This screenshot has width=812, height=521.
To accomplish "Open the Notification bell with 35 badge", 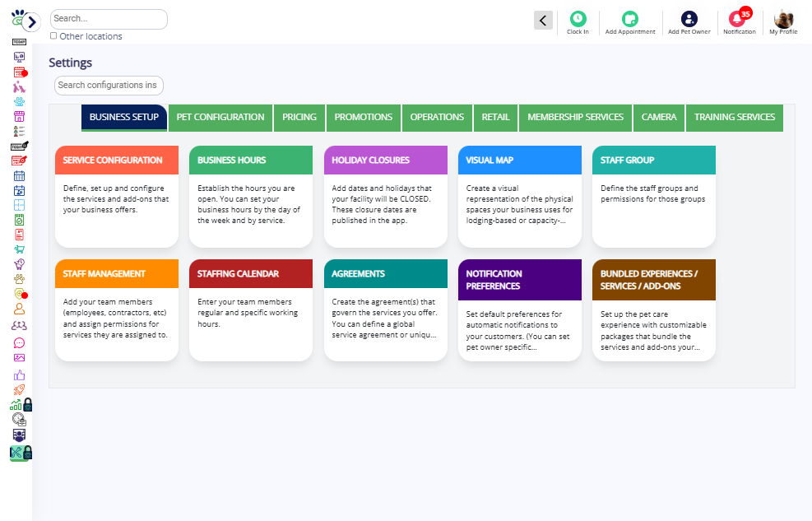I will 740,22.
